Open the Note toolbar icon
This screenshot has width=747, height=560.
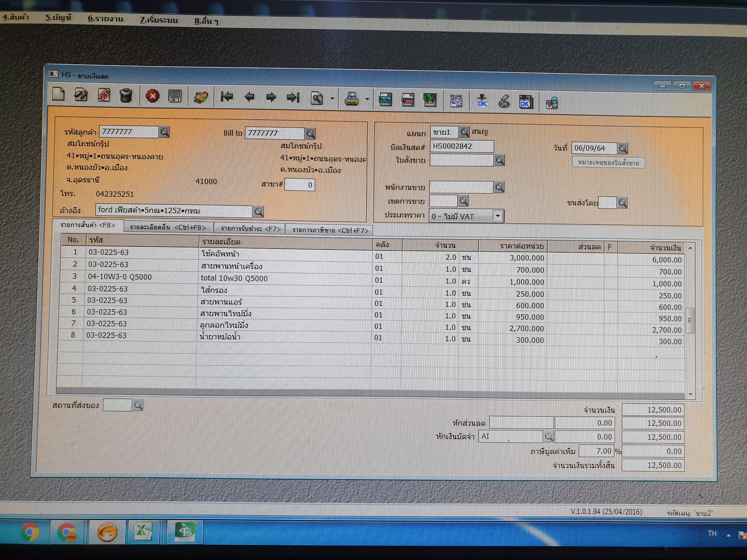(385, 100)
